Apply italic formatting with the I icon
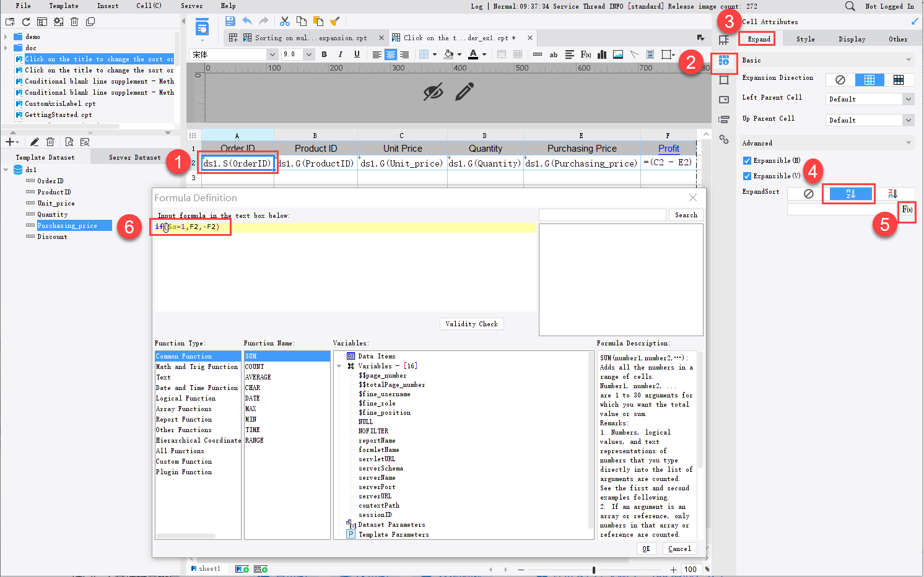This screenshot has height=577, width=924. [x=340, y=54]
